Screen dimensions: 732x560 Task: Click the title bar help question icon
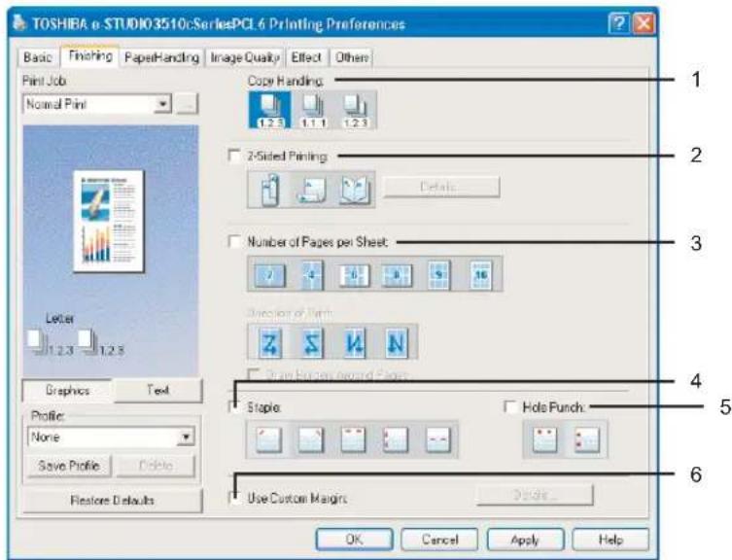point(619,23)
